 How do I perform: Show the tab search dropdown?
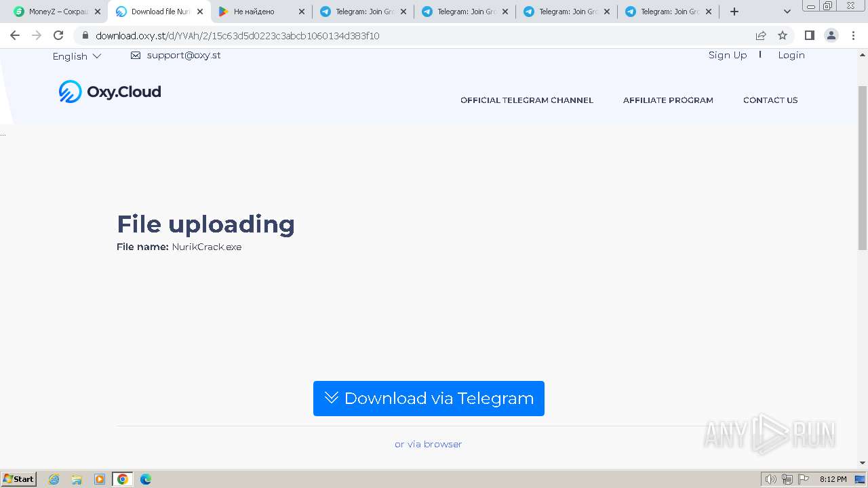[787, 12]
